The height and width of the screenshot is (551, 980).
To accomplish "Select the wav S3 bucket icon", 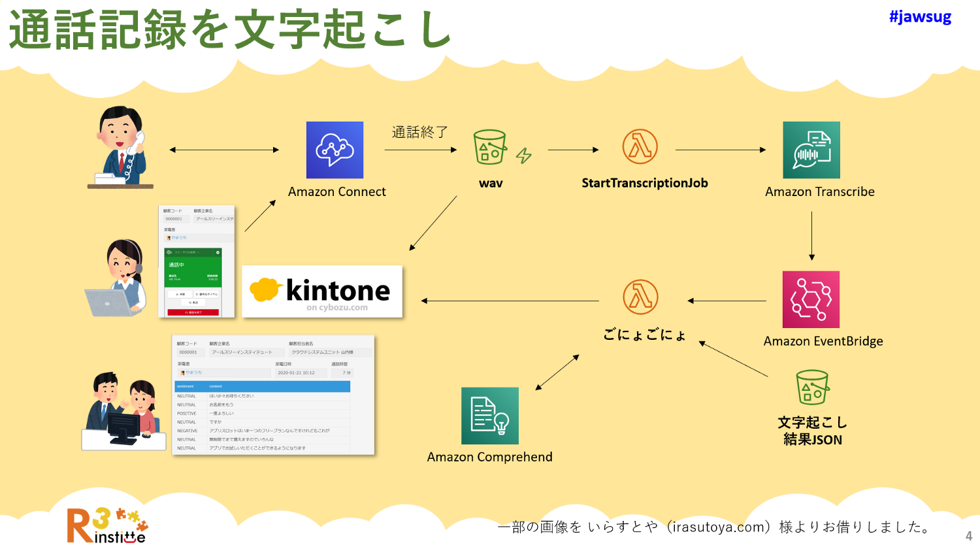I will click(490, 147).
